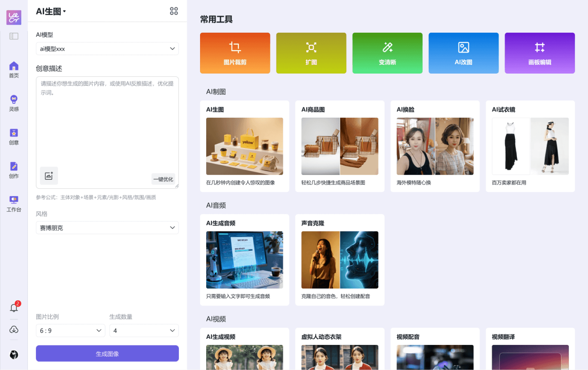This screenshot has width=588, height=370.
Task: Open 图片裁剪 crop tool
Action: tap(235, 53)
